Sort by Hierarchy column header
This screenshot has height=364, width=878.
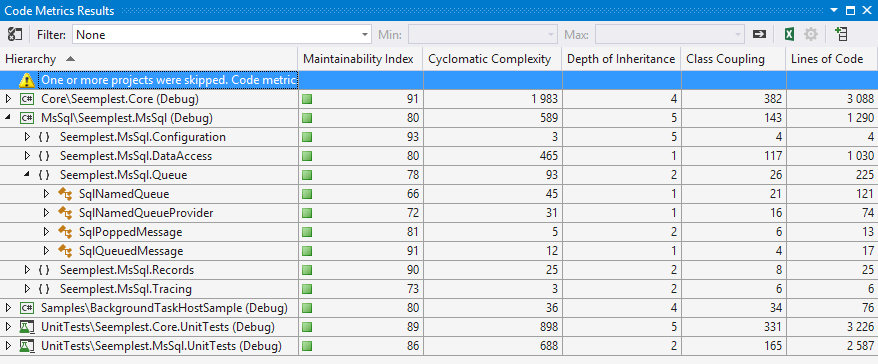coord(149,59)
